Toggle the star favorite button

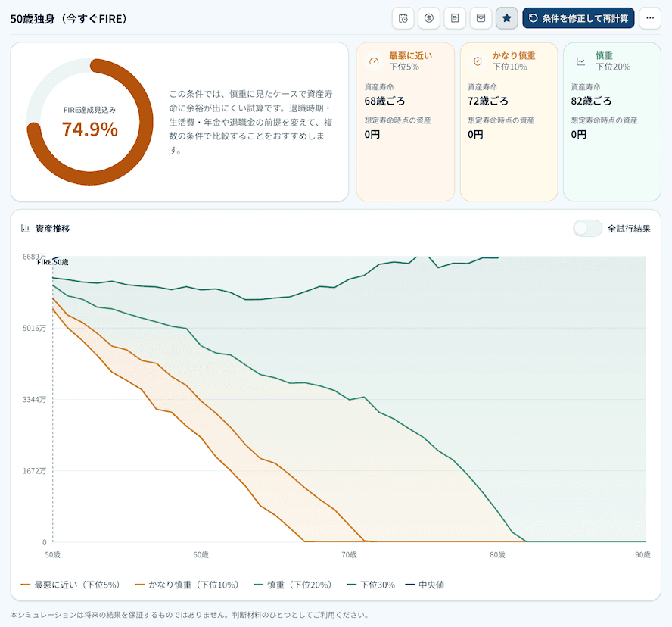click(506, 18)
